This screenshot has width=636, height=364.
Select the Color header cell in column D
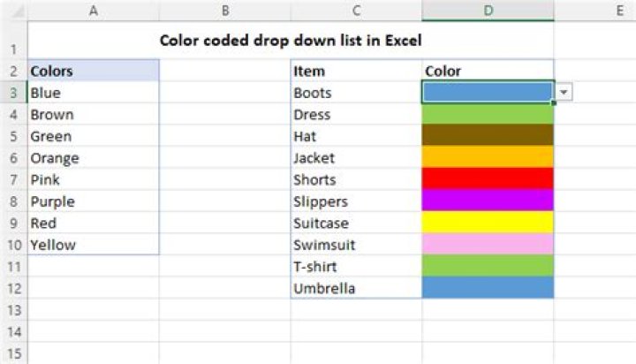coord(488,71)
